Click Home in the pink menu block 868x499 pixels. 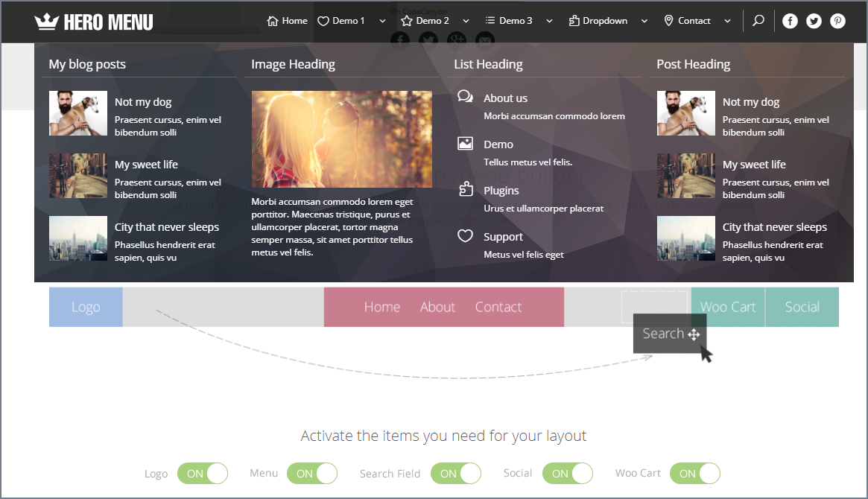click(x=382, y=307)
